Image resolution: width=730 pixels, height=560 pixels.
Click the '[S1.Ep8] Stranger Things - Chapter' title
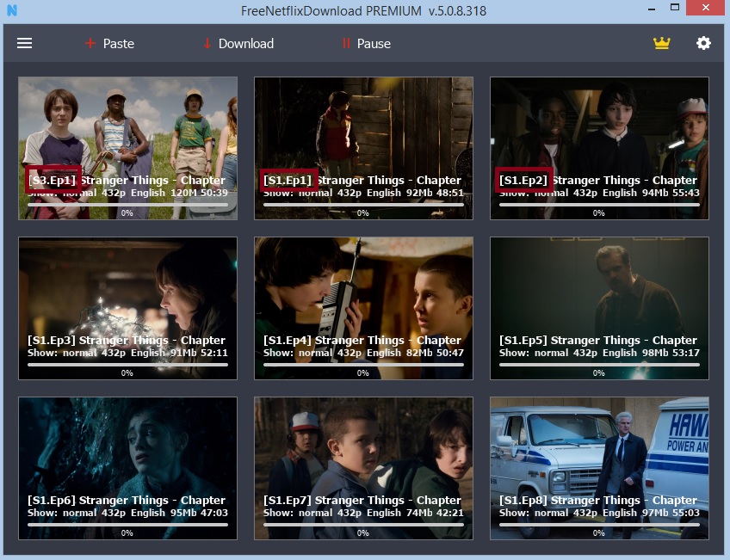coord(598,501)
